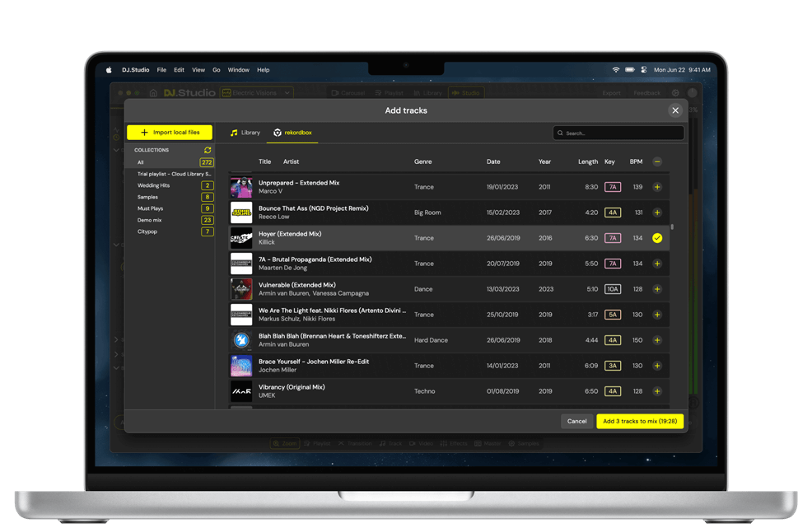Sort the list by Genre column

tap(422, 162)
